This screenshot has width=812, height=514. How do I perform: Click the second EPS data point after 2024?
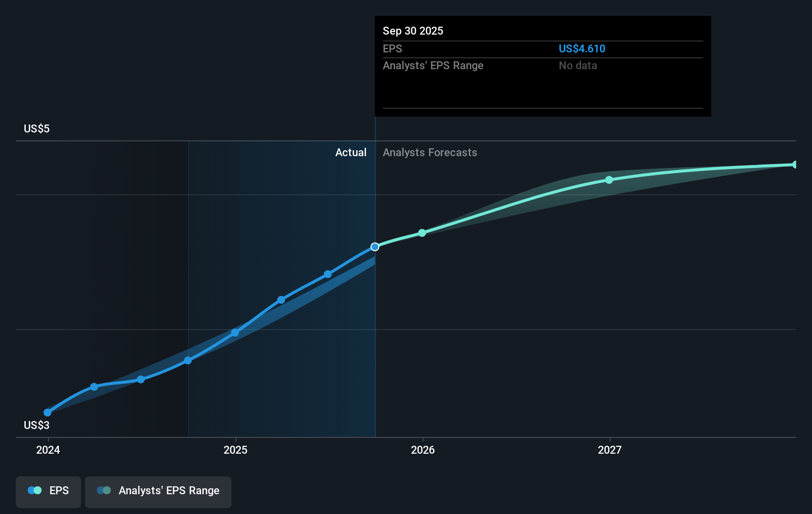coord(94,386)
